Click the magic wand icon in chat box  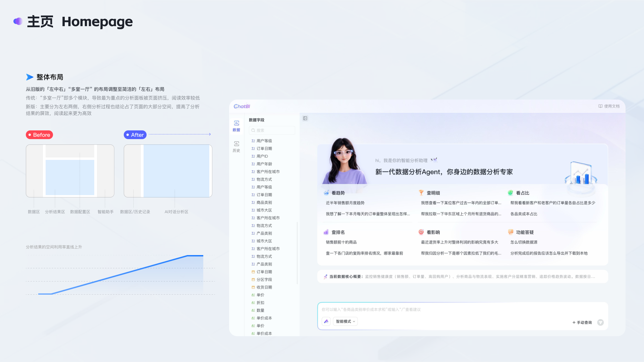tap(326, 321)
